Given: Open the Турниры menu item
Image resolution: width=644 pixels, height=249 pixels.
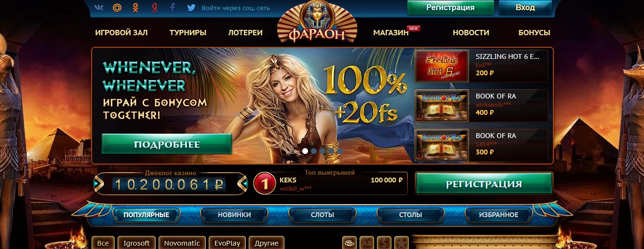Looking at the screenshot, I should [188, 33].
